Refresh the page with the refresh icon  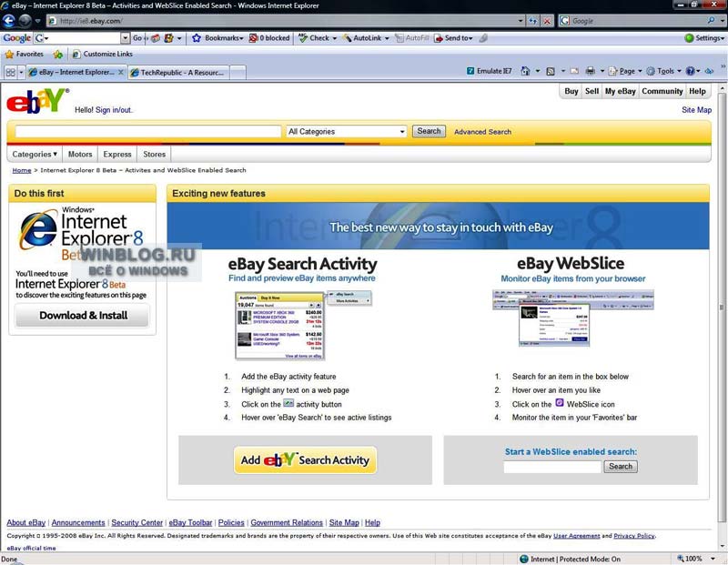click(533, 21)
